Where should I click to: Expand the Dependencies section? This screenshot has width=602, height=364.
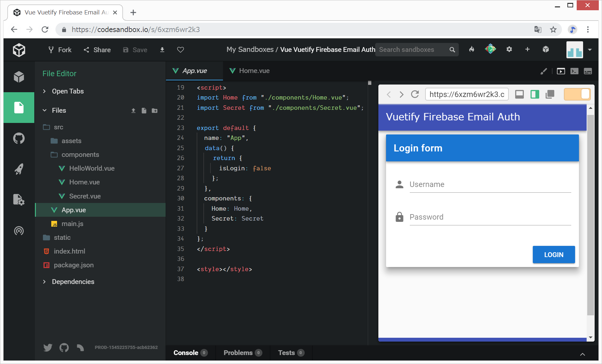[x=73, y=282]
